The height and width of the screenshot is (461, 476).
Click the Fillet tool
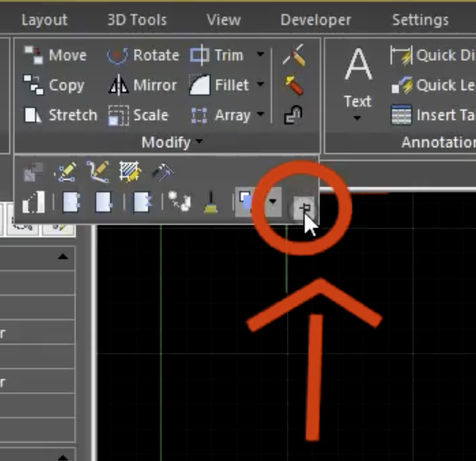[x=219, y=85]
